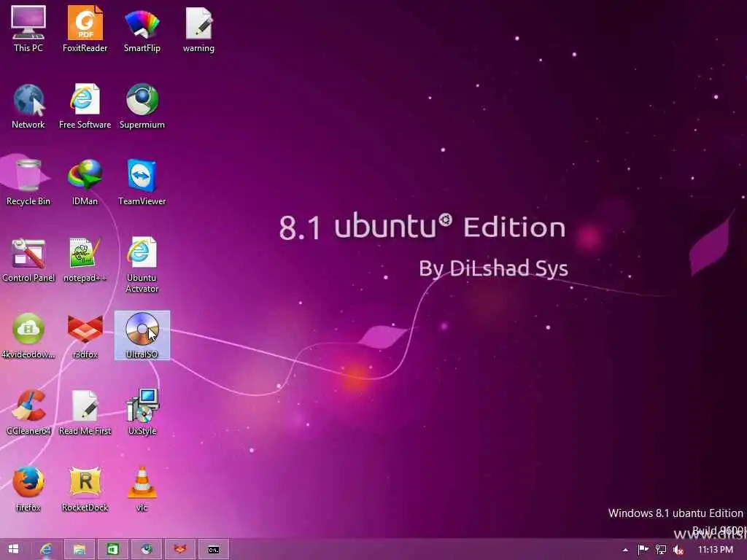The image size is (747, 560).
Task: Open Control Panel desktop shortcut
Action: (x=28, y=260)
